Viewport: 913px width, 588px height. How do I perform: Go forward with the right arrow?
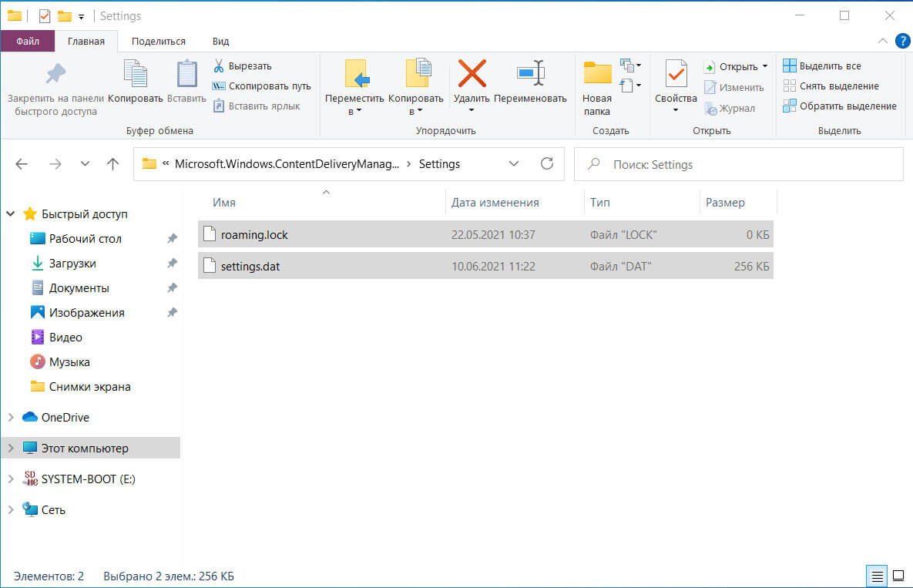pyautogui.click(x=55, y=164)
